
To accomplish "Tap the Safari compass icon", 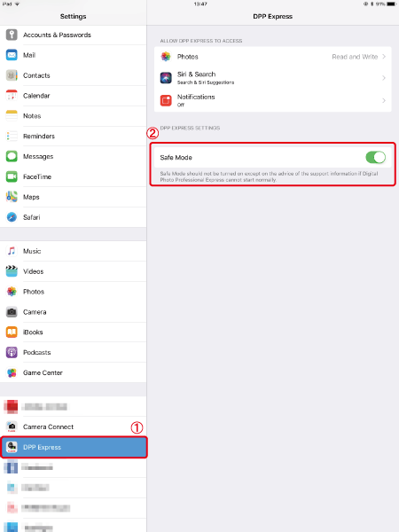I will [x=12, y=217].
